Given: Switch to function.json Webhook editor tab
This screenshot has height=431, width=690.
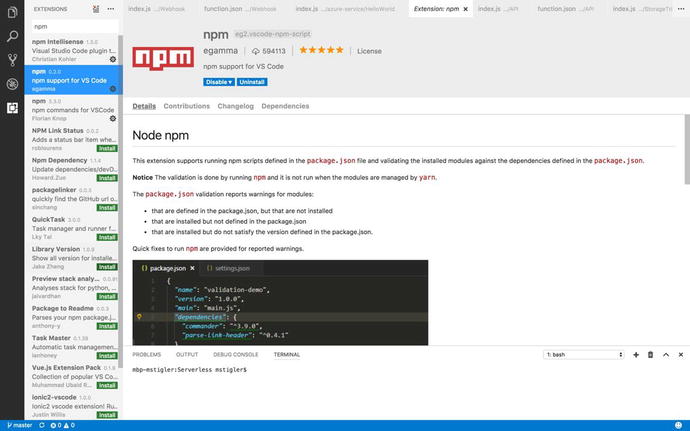Looking at the screenshot, I should (240, 9).
